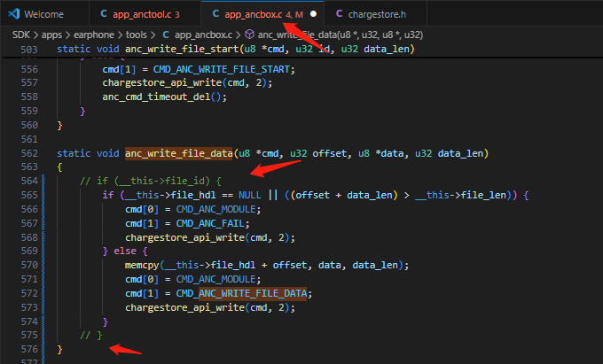Click C file icon on app_anctool.c tab

pos(104,14)
